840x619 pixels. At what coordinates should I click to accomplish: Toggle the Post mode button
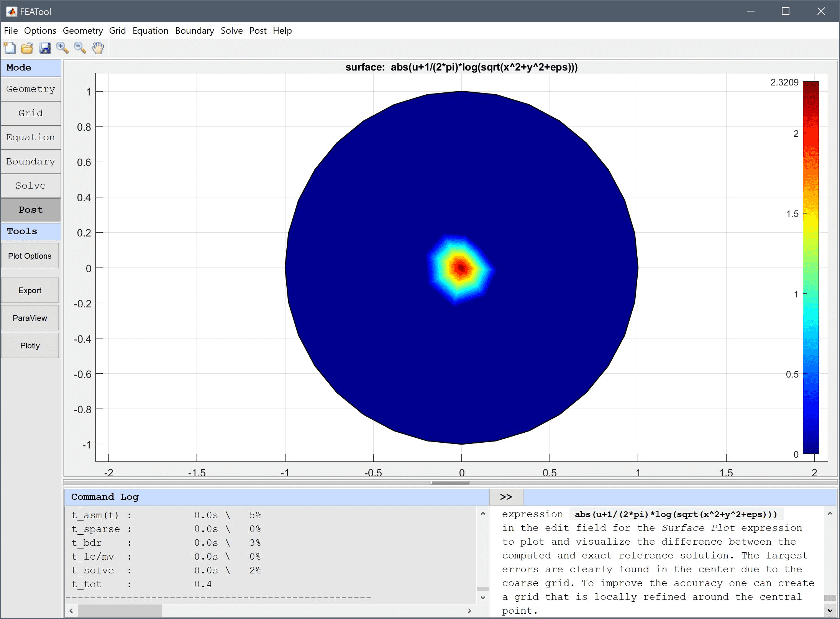coord(31,210)
